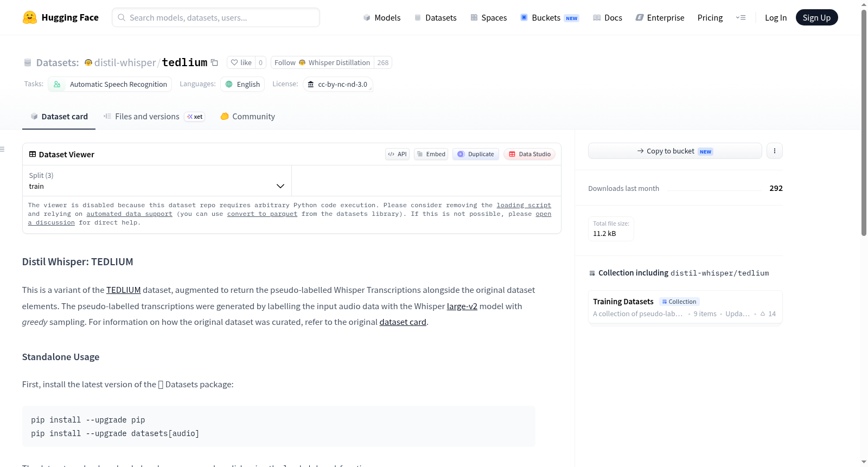This screenshot has width=868, height=467.
Task: Click the Duplicate button
Action: [x=476, y=154]
